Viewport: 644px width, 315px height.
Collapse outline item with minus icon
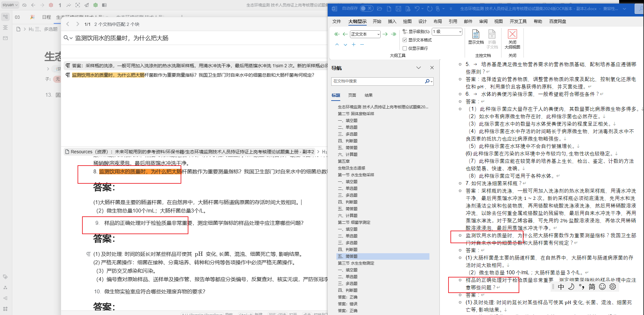pyautogui.click(x=362, y=44)
